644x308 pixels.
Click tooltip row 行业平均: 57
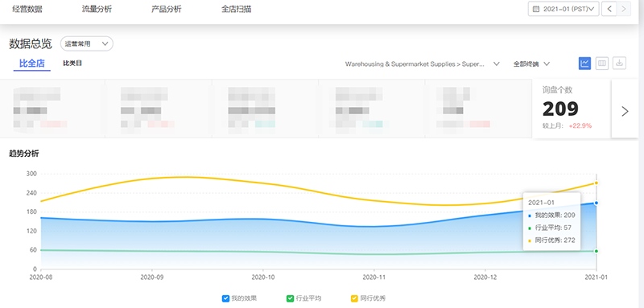pyautogui.click(x=550, y=228)
